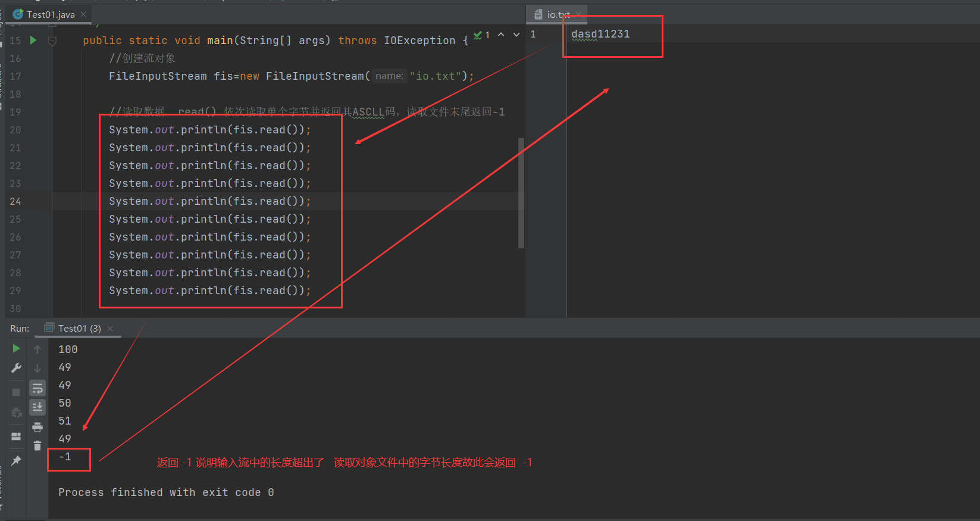Click console output value '100'
Image resolution: width=980 pixels, height=521 pixels.
point(68,350)
